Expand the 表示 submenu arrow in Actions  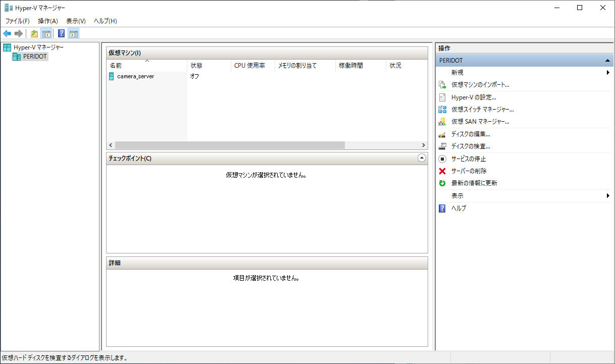tap(608, 196)
